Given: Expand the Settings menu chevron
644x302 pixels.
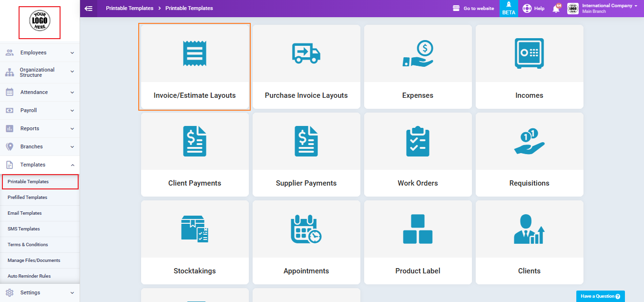Looking at the screenshot, I should point(72,292).
